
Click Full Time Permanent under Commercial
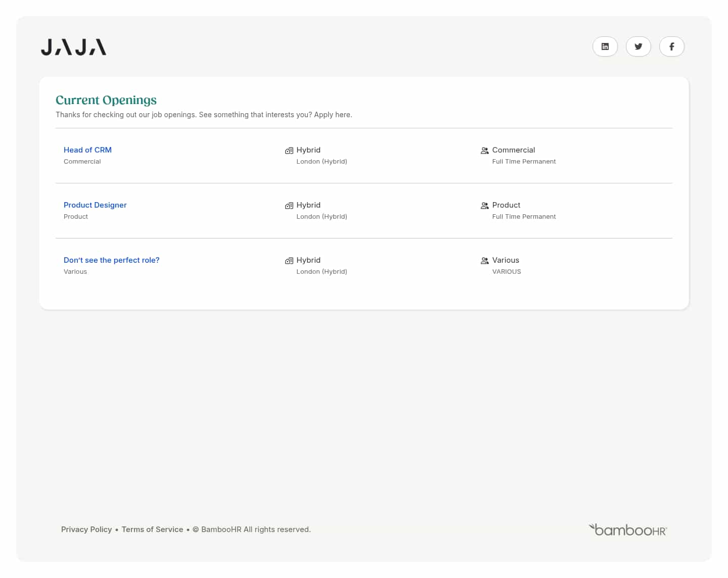tap(524, 161)
